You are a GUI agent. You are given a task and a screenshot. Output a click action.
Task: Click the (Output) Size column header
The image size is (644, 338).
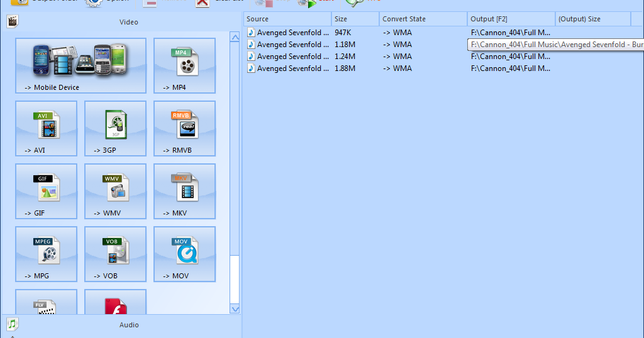(593, 19)
